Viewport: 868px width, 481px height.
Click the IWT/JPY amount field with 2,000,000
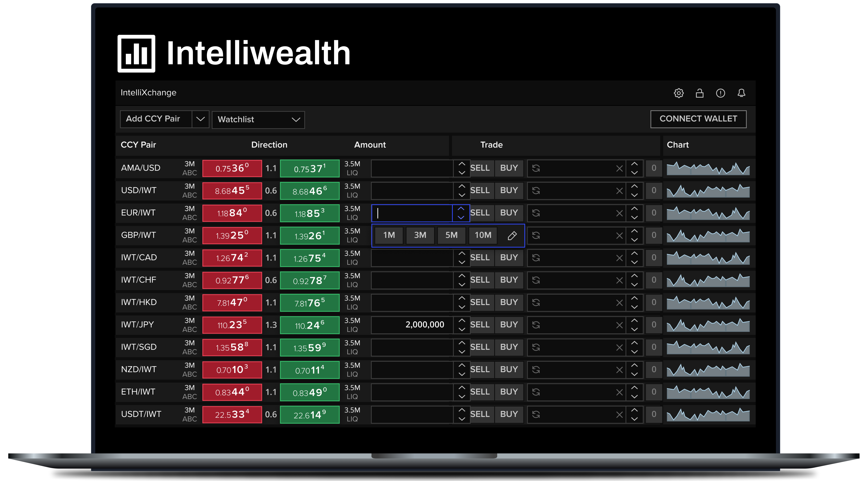[x=412, y=325]
